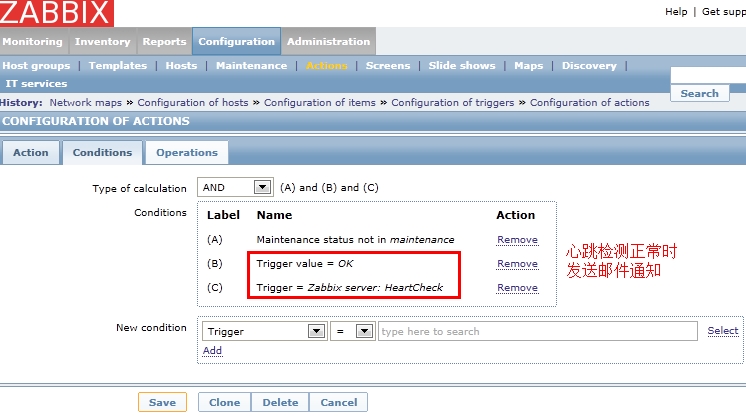Viewport: 746px width, 417px height.
Task: Click Maintenance status not in maintenance text
Action: coord(355,240)
